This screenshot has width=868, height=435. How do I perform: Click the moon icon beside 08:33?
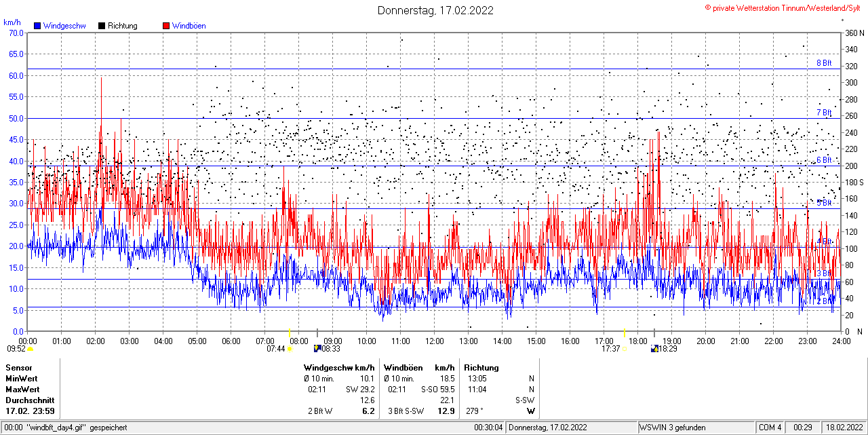point(317,349)
